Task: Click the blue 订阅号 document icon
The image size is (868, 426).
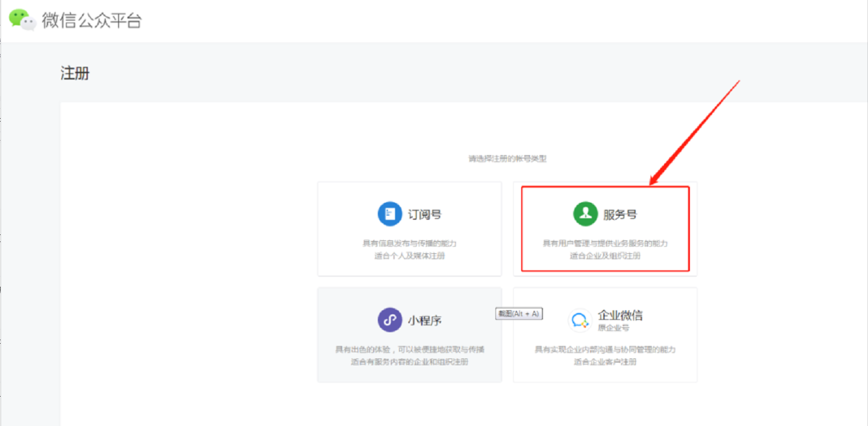Action: point(390,214)
